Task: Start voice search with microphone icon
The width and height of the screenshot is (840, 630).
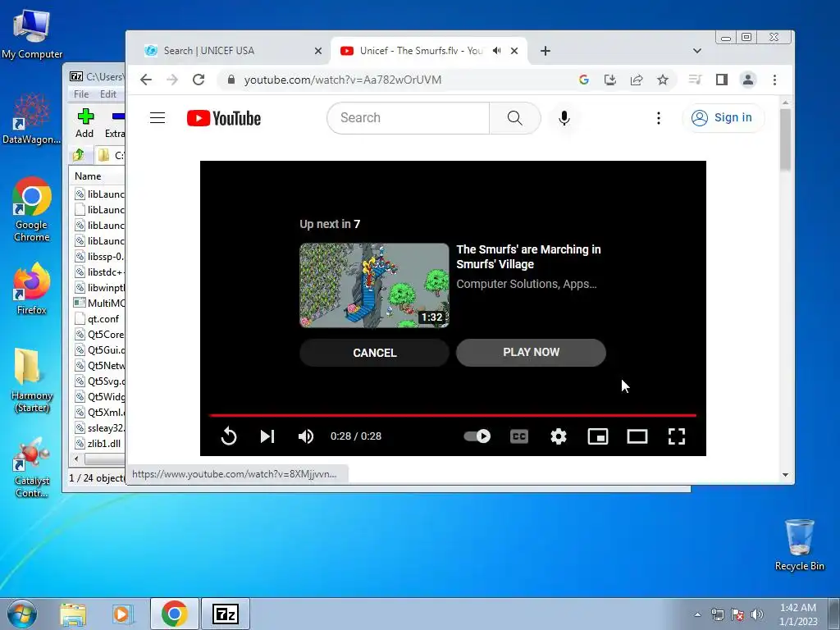Action: coord(564,118)
